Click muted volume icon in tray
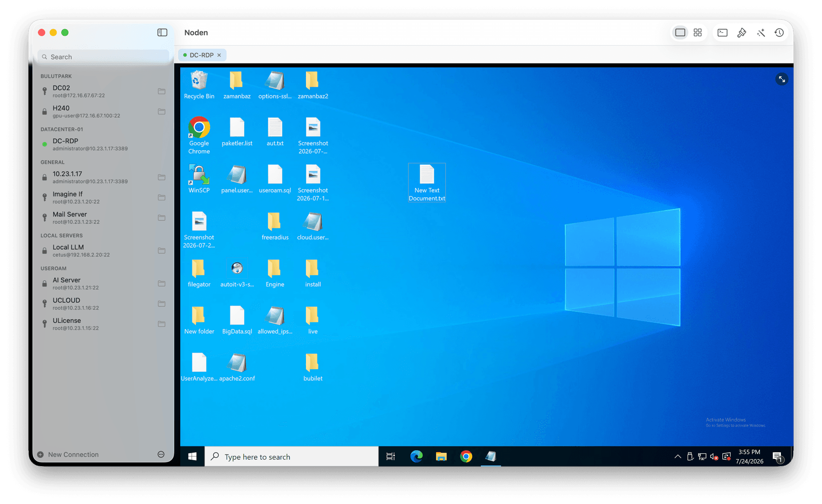 pyautogui.click(x=714, y=457)
